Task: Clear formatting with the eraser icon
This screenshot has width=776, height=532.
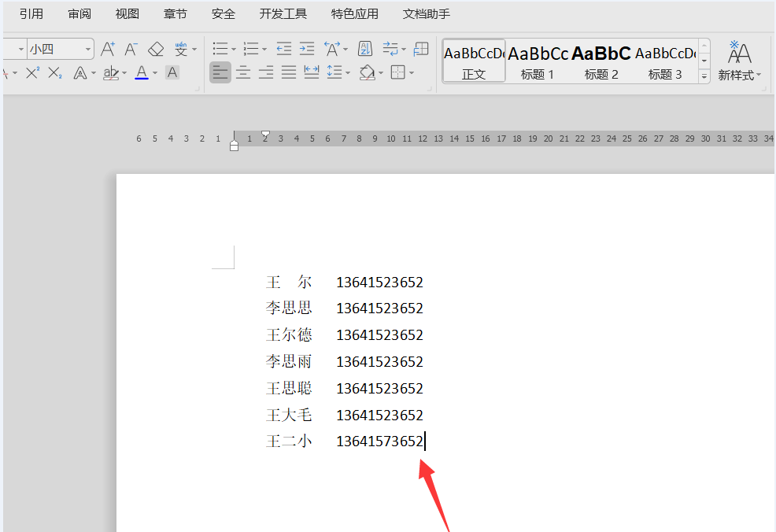Action: (x=156, y=49)
